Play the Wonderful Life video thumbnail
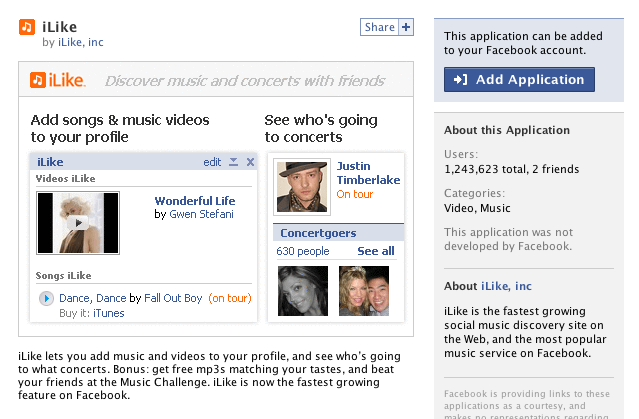The width and height of the screenshot is (639, 419). click(x=77, y=222)
